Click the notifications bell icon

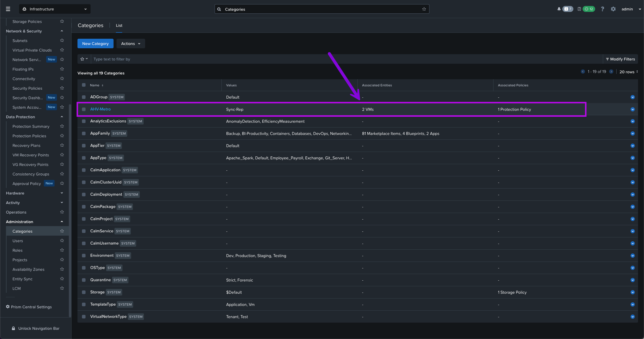(559, 9)
